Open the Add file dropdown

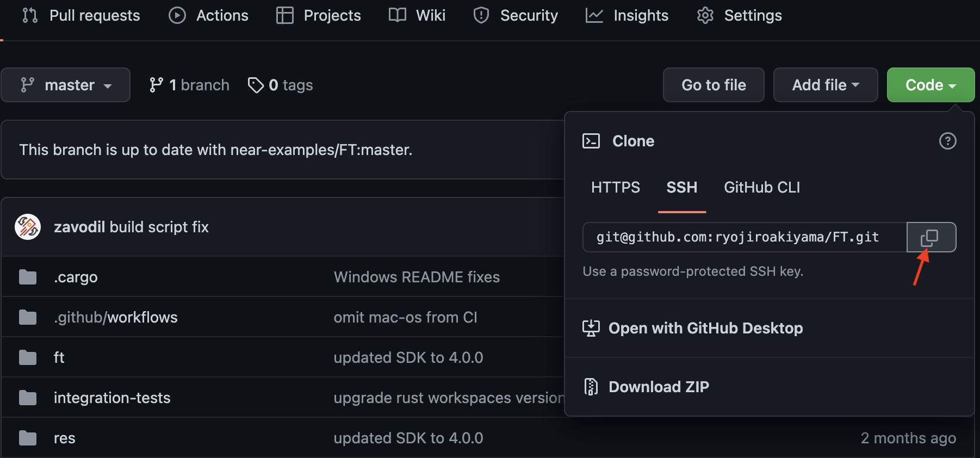(x=826, y=85)
